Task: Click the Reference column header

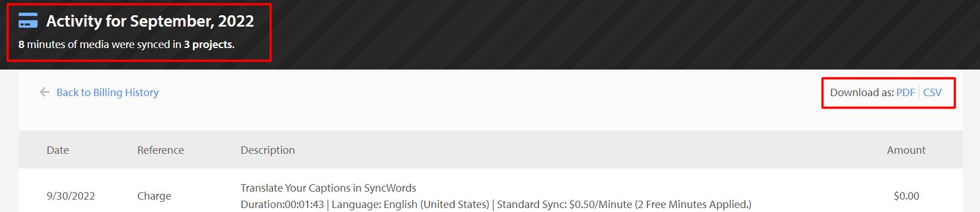Action: coord(161,150)
